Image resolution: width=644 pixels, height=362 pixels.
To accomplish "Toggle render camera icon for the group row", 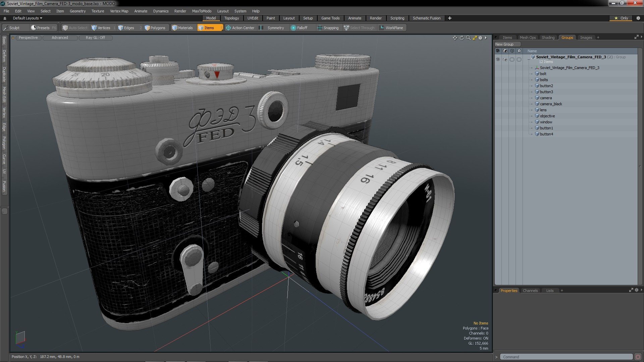I will point(505,59).
